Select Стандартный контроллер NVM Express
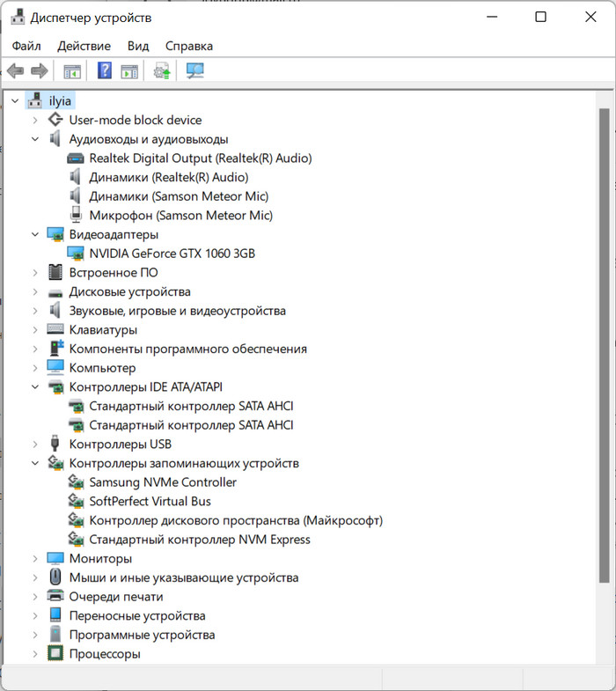Viewport: 616px width, 691px height. click(x=200, y=540)
